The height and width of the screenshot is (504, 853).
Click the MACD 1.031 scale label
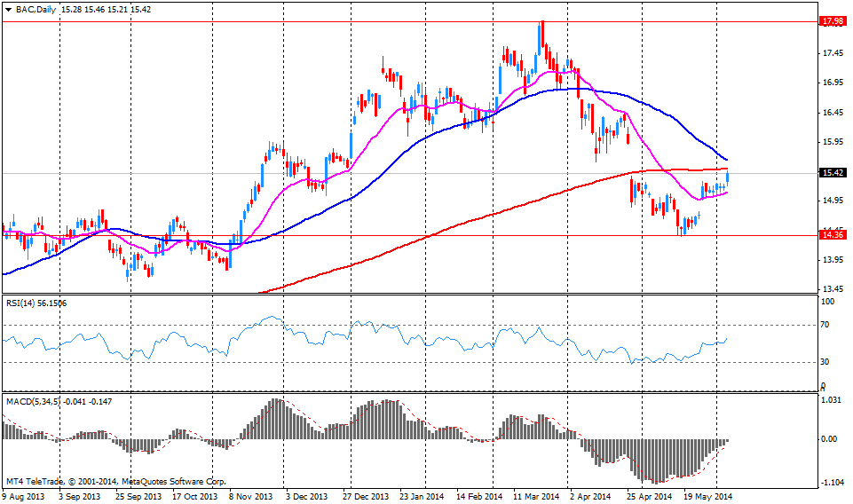point(831,400)
